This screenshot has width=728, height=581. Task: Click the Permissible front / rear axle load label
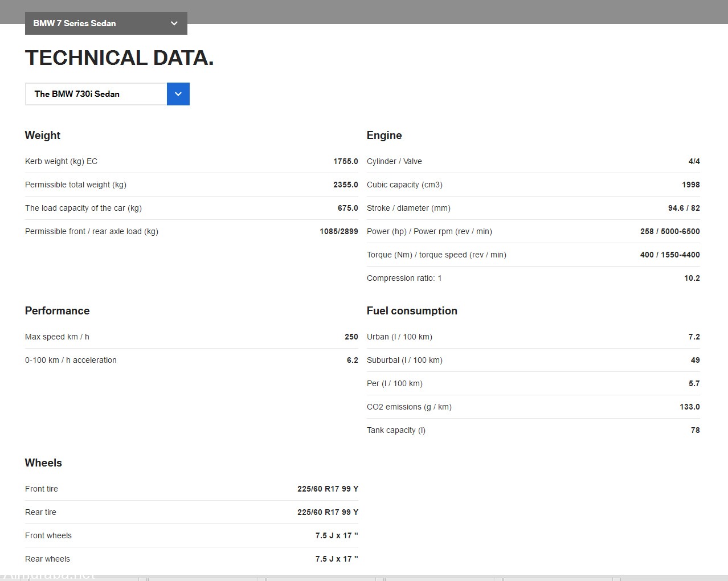point(92,232)
